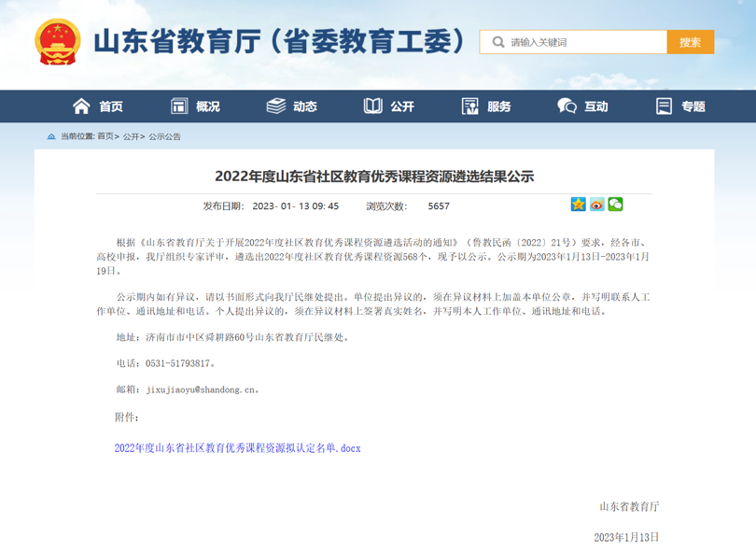Click the phone number 0531-51793817
This screenshot has width=756, height=552.
pyautogui.click(x=178, y=364)
